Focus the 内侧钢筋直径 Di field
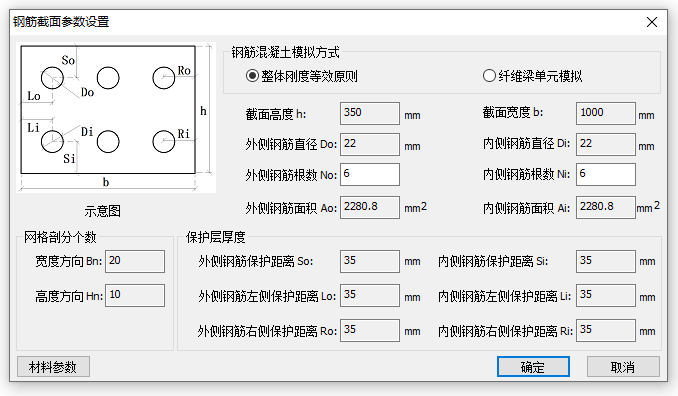The height and width of the screenshot is (396, 678). pos(605,144)
